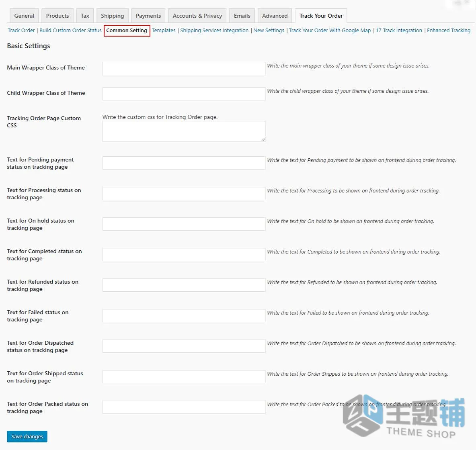
Task: Click the 'Main Wrapper Class of Theme' label
Action: 46,67
